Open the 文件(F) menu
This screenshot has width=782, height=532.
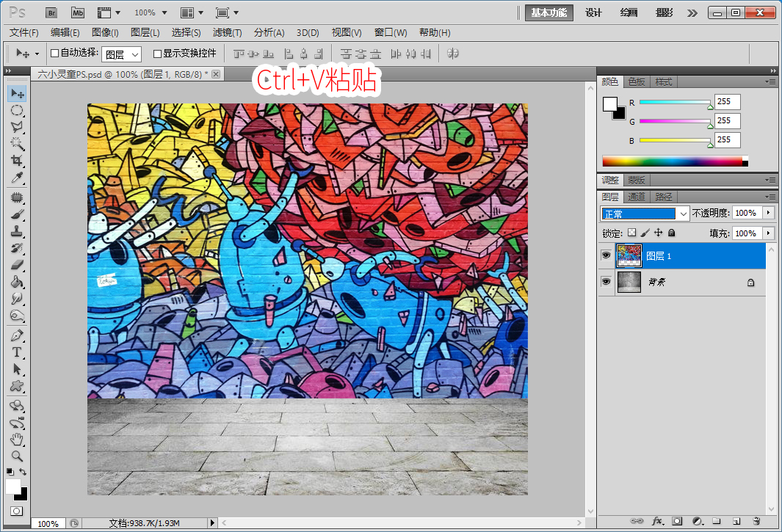24,33
